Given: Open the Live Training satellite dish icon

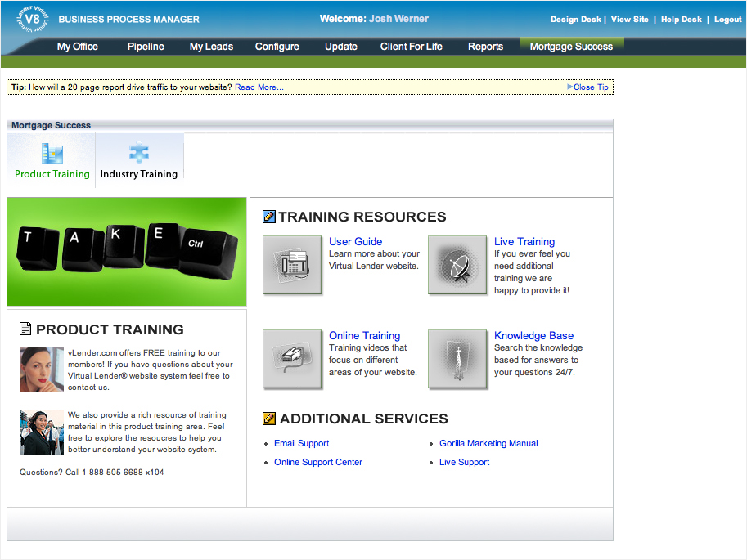Looking at the screenshot, I should tap(457, 265).
